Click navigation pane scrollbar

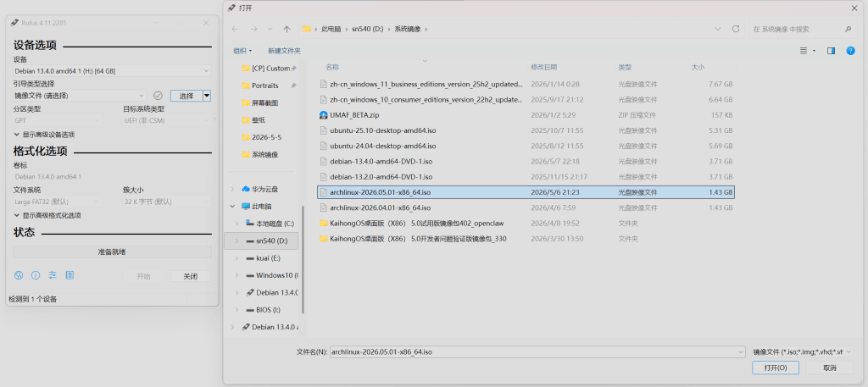pyautogui.click(x=303, y=260)
